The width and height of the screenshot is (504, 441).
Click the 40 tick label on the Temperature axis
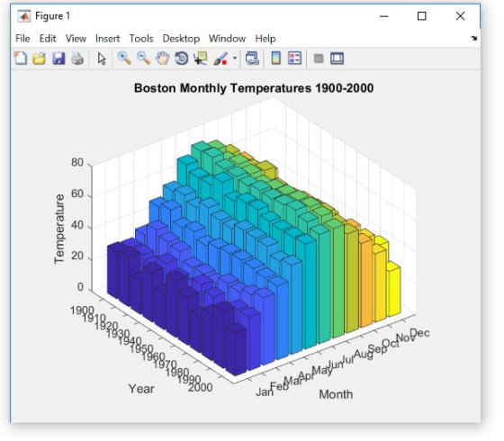point(77,225)
